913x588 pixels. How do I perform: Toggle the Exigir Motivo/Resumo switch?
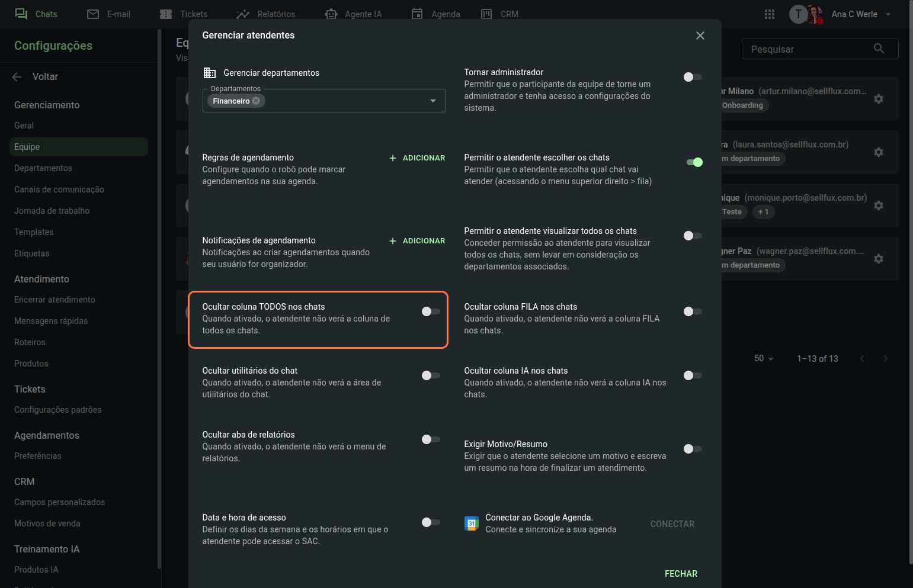692,449
